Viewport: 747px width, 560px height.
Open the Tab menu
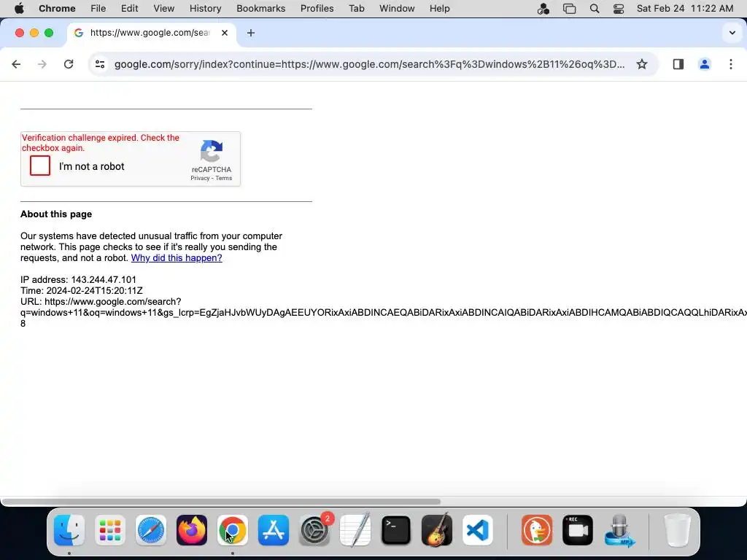pyautogui.click(x=356, y=8)
